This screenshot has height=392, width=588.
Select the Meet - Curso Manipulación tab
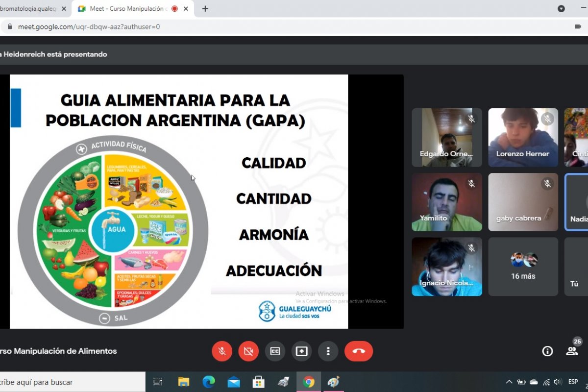[x=128, y=9]
